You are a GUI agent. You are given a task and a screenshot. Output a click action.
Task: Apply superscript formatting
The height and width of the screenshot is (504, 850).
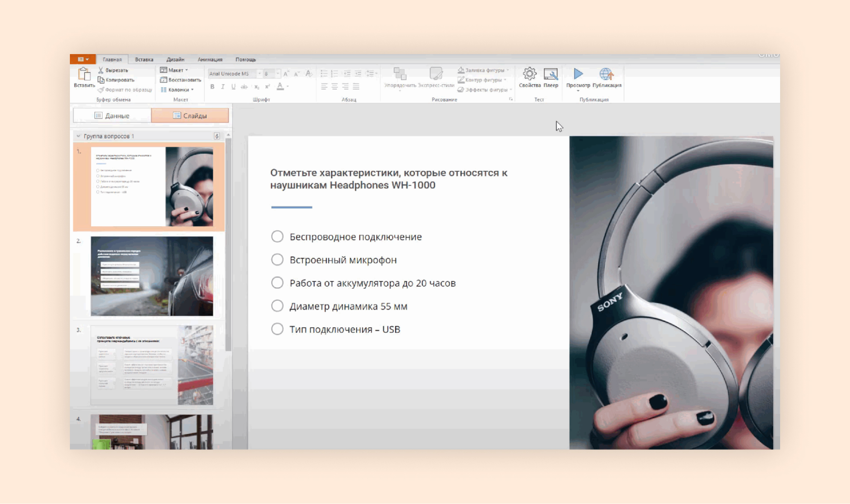click(x=268, y=87)
